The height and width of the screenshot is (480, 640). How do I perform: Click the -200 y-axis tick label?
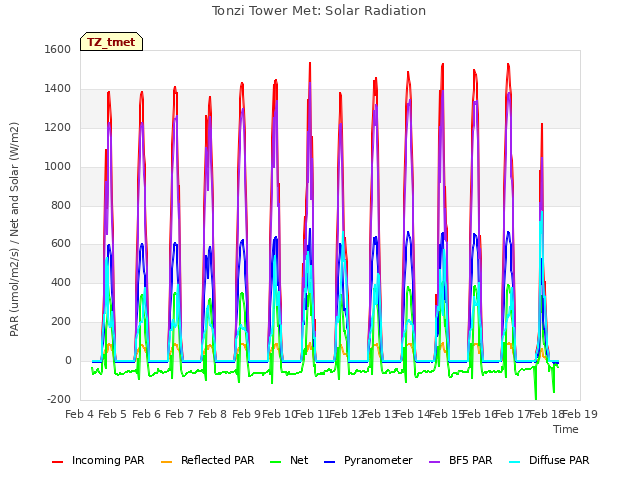click(59, 399)
